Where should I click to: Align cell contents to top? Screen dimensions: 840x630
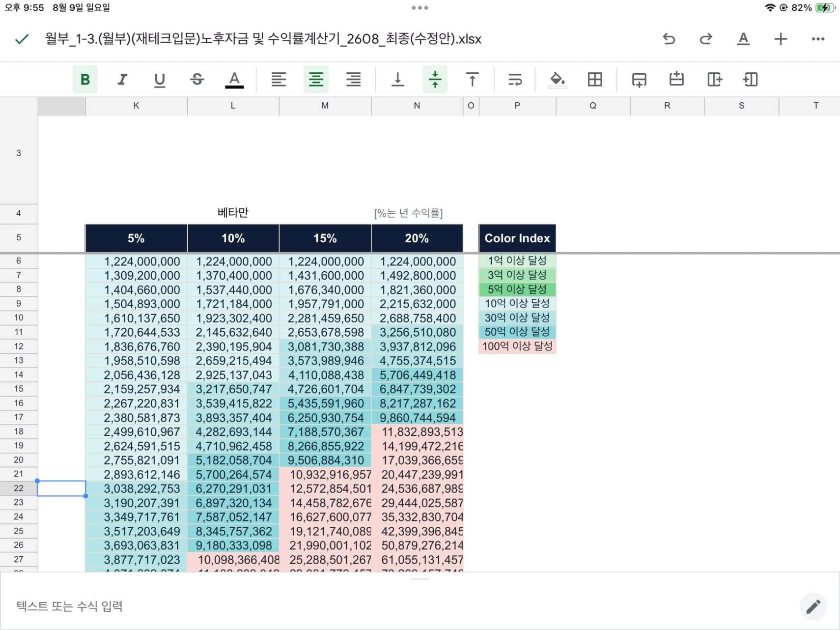472,79
